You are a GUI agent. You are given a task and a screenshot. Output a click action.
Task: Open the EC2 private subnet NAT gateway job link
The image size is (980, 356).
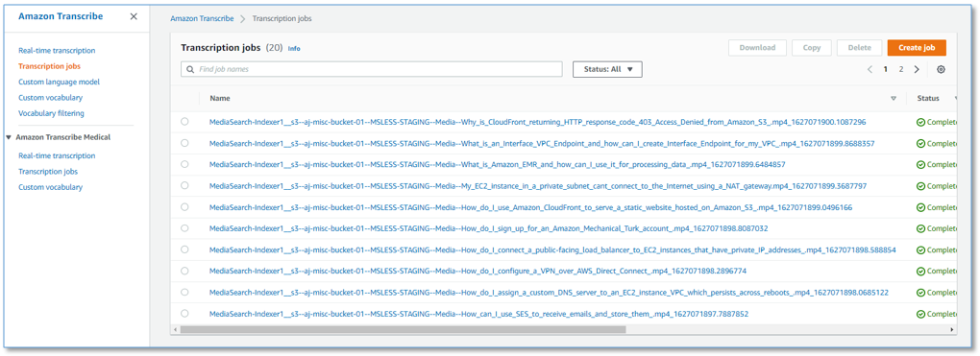(x=538, y=185)
